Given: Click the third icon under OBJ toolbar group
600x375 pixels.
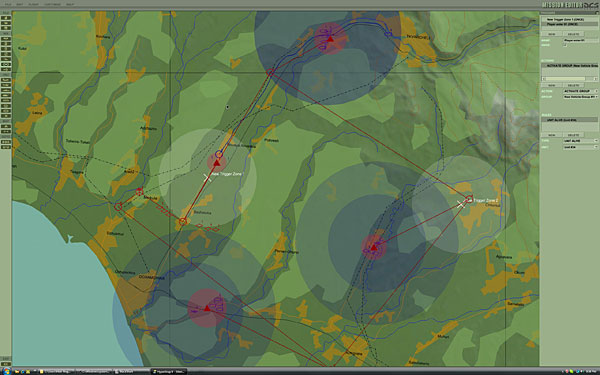Looking at the screenshot, I should [6, 90].
